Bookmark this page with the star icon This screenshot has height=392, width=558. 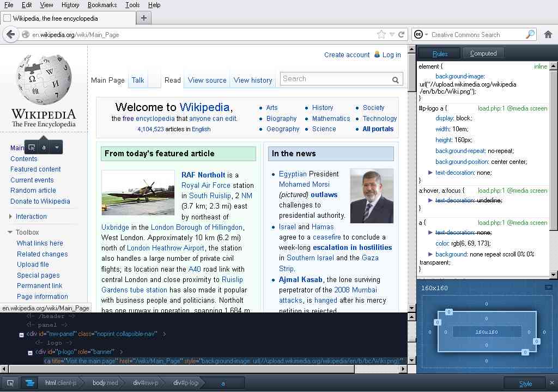pyautogui.click(x=381, y=34)
